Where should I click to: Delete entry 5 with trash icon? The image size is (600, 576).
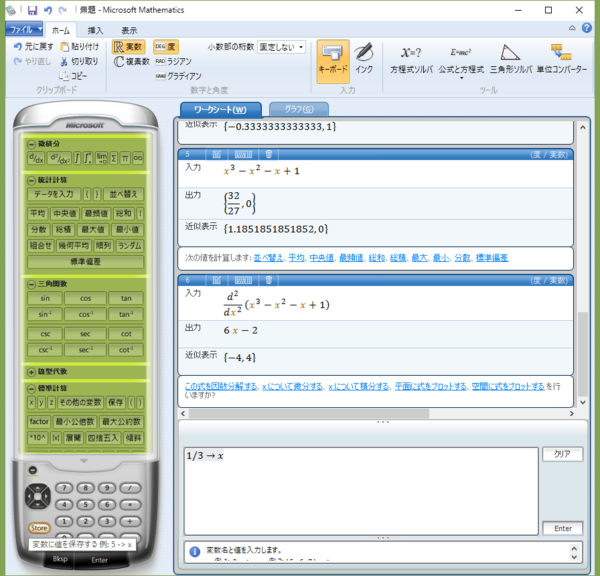pos(269,155)
